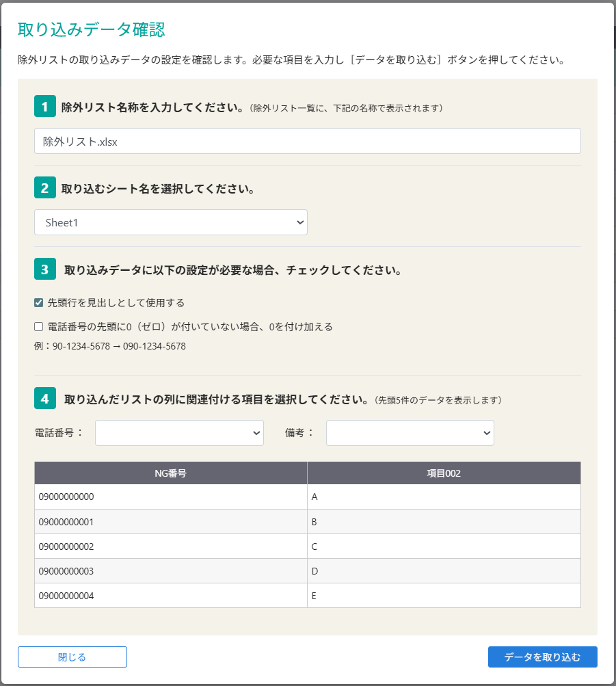The image size is (616, 686).
Task: Open the 電話番号 column mapping dropdown
Action: pos(179,432)
